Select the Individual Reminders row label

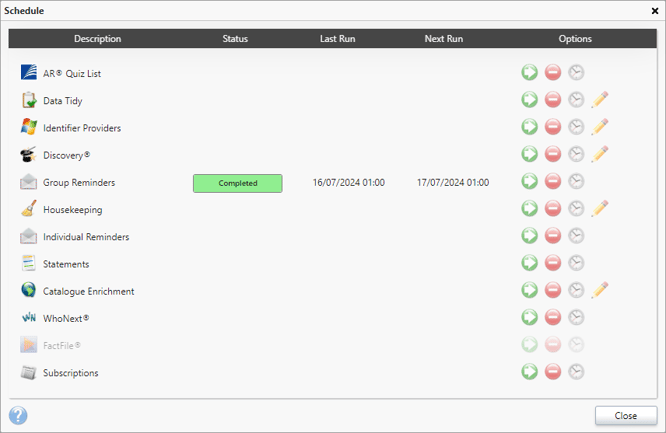tap(86, 237)
